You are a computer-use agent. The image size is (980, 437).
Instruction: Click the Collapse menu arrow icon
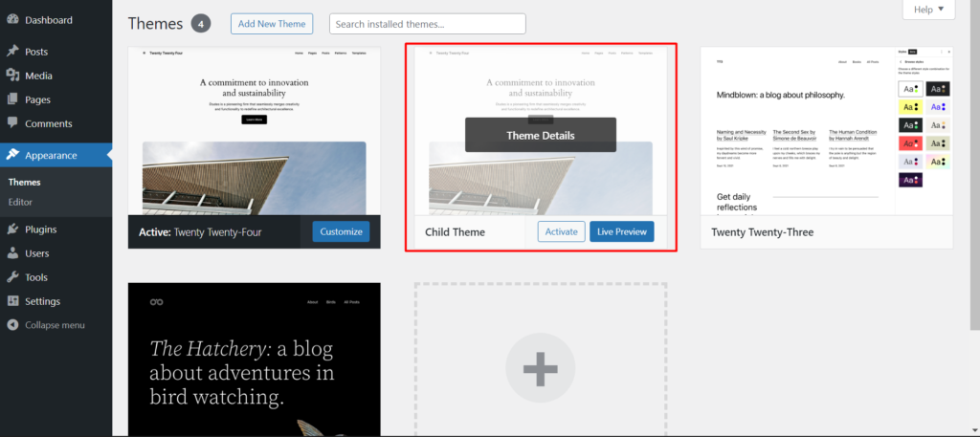(12, 325)
